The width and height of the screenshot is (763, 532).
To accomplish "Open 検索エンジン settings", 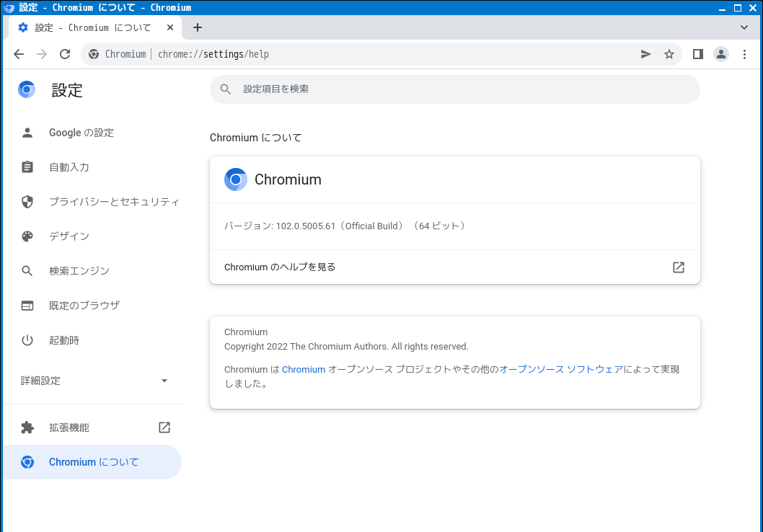I will 92,271.
